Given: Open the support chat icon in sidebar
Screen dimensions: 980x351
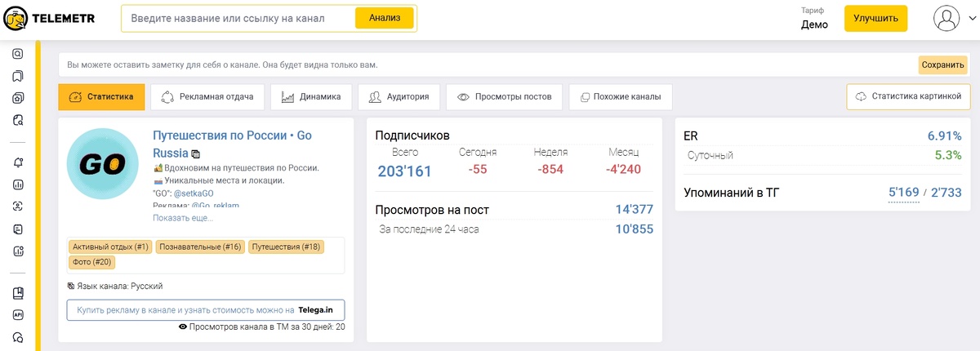Looking at the screenshot, I should [18, 337].
